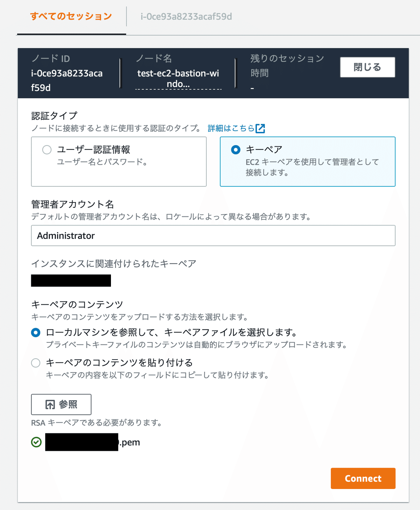The width and height of the screenshot is (420, 510).
Task: Click the 残りのセッション時間 label
Action: coord(287,65)
